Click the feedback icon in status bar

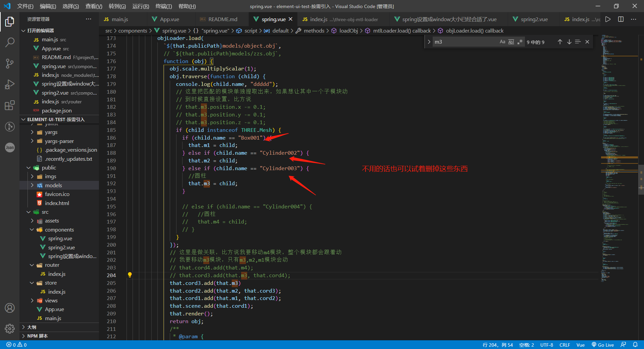tap(623, 345)
